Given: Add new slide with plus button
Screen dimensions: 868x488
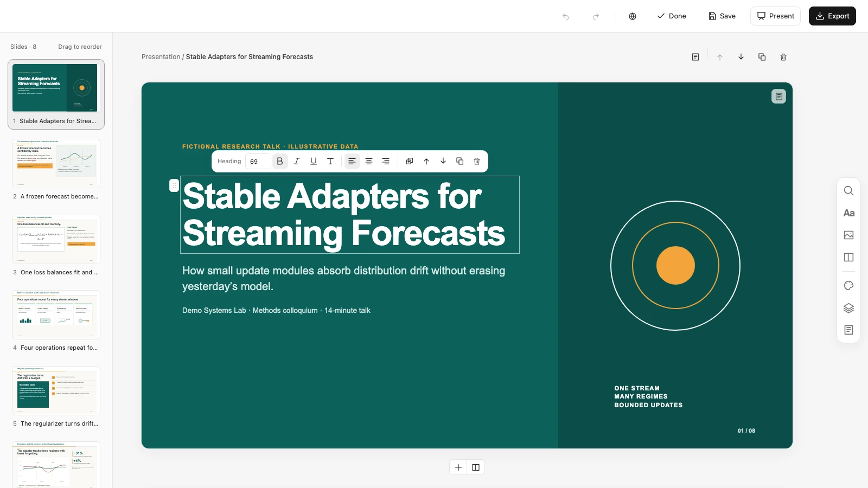Looking at the screenshot, I should [458, 467].
